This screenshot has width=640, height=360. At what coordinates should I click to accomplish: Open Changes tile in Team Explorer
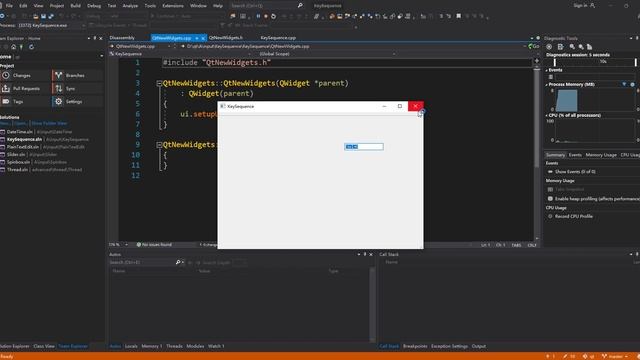[25, 76]
